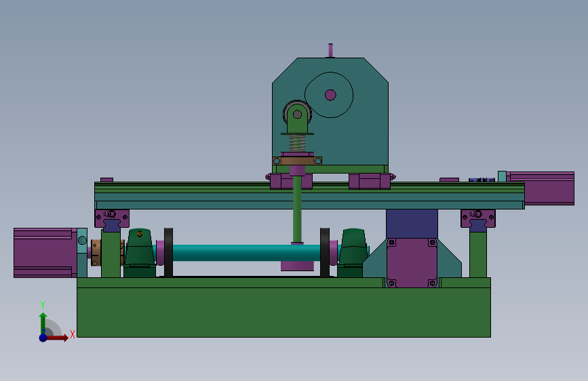Viewport: 588px width, 381px height.
Task: Select the purple pin on top of the housing
Action: 330,50
